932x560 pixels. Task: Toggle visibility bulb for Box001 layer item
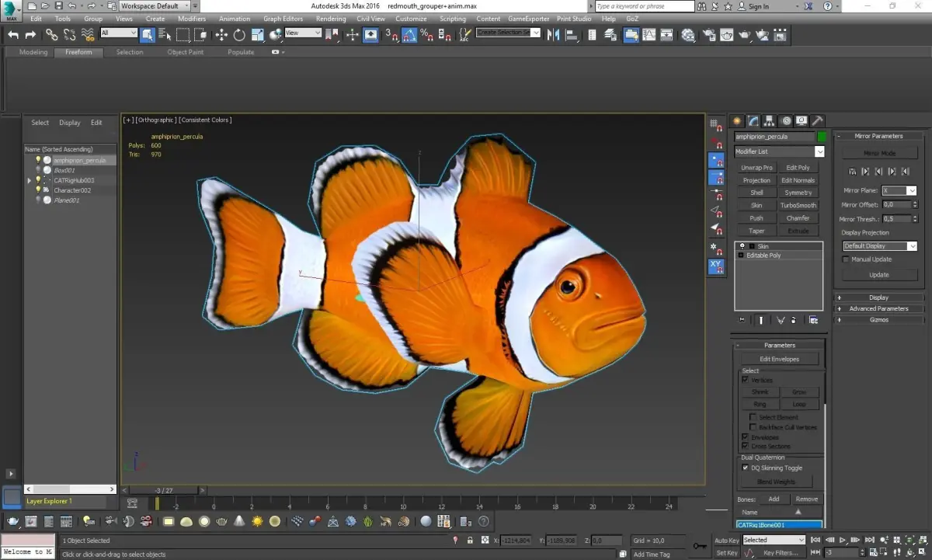point(37,170)
